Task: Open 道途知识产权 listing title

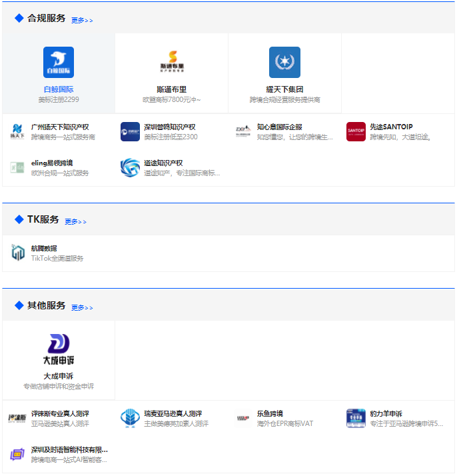Action: pos(163,163)
